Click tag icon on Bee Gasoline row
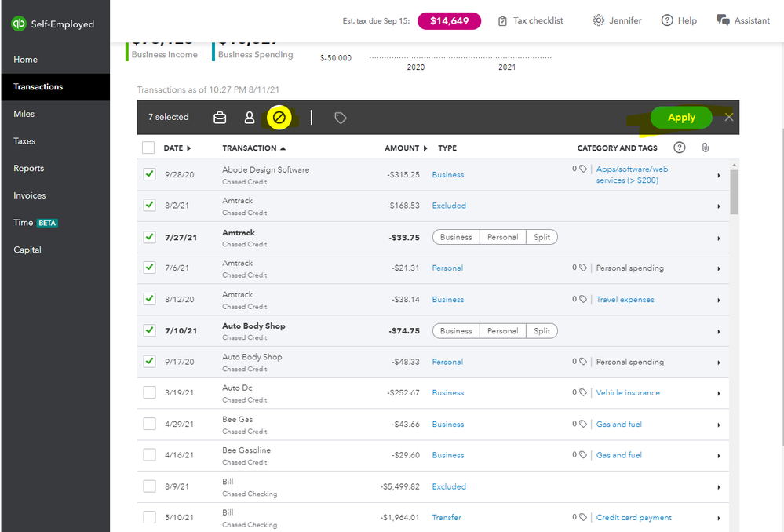This screenshot has width=784, height=532. [582, 455]
